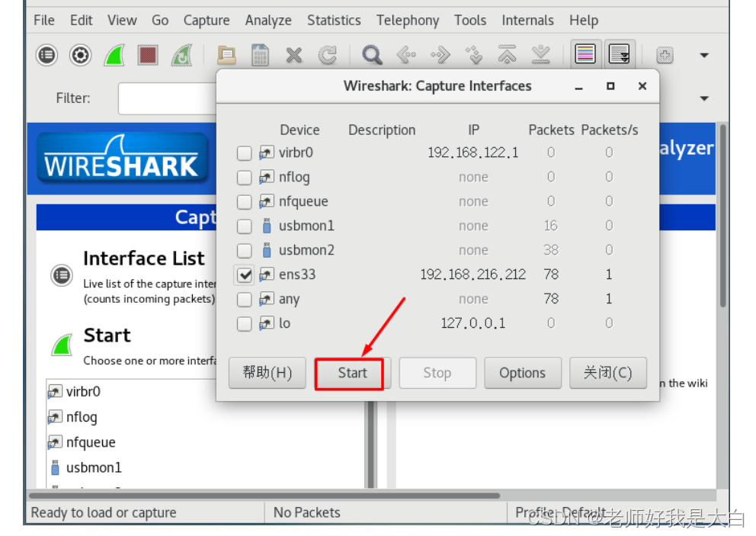This screenshot has height=536, width=756.
Task: Click the main window vertical scrollbar
Action: pyautogui.click(x=722, y=216)
